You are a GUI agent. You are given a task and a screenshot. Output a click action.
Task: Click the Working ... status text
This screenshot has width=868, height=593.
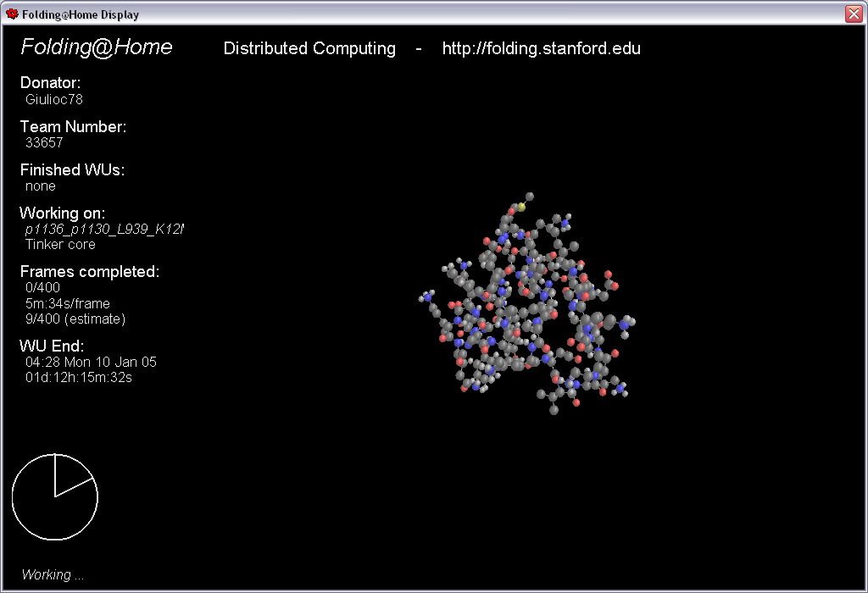coord(53,574)
